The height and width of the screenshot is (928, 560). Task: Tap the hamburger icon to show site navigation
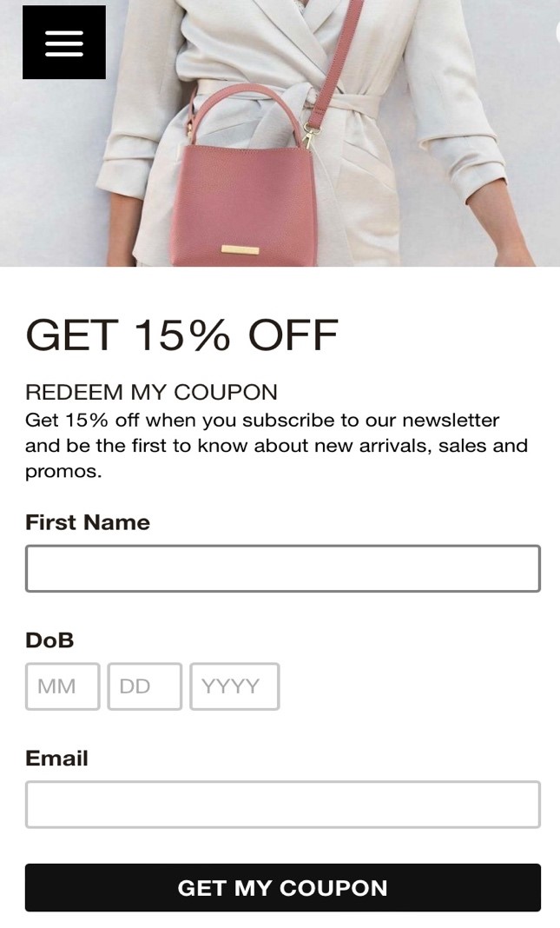click(x=63, y=42)
